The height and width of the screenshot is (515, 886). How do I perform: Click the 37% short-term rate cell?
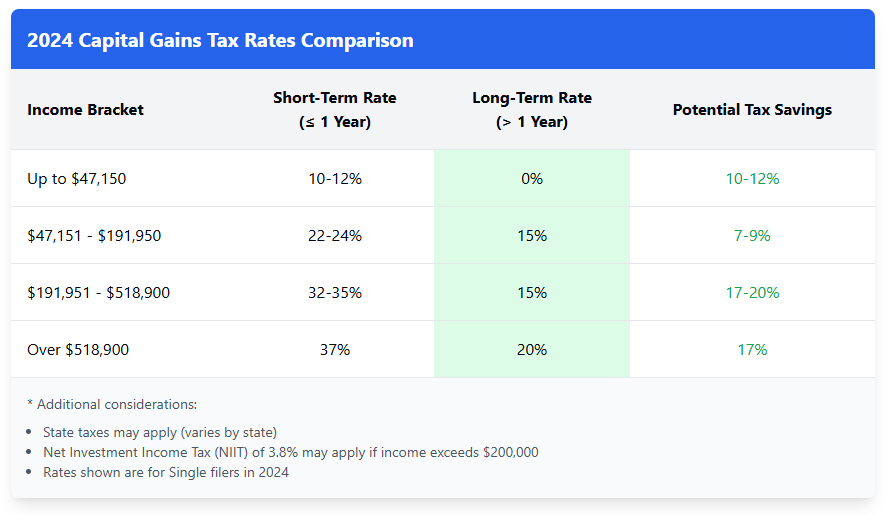click(x=335, y=350)
